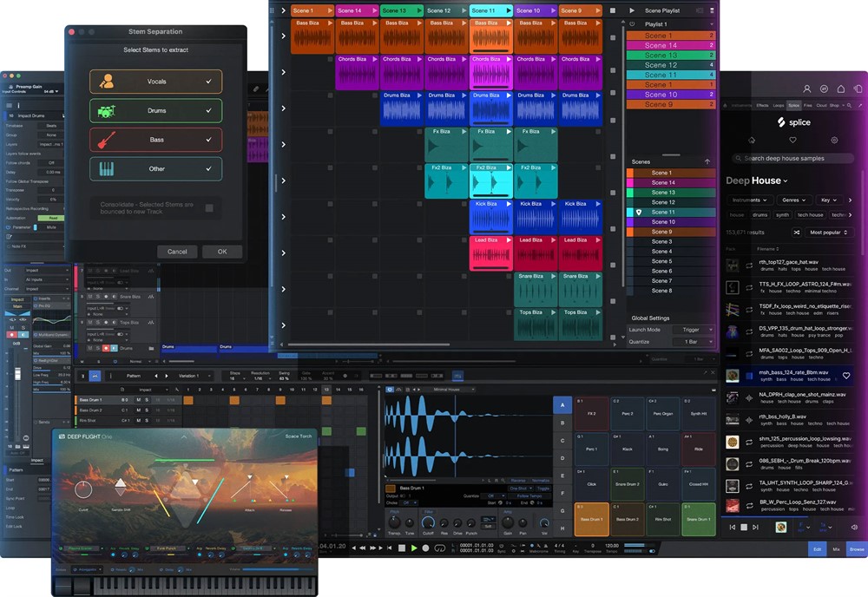Image resolution: width=868 pixels, height=597 pixels.
Task: Toggle the Drums stem checkmark
Action: click(x=208, y=111)
